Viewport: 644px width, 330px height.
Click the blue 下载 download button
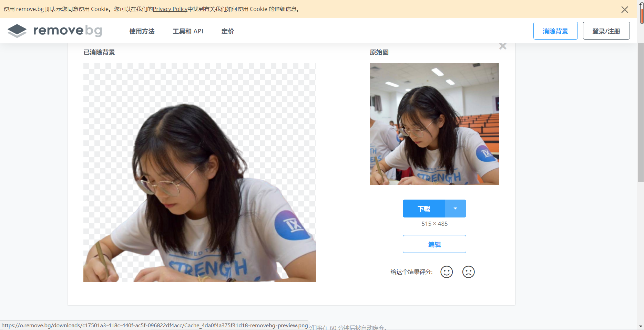coord(424,209)
